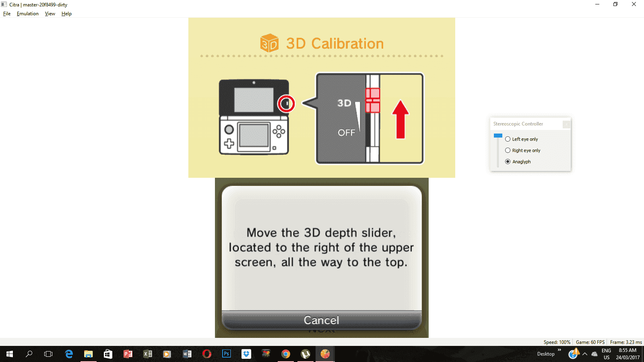Image resolution: width=644 pixels, height=362 pixels.
Task: Launch Microsoft Edge from the taskbar
Action: (x=69, y=354)
